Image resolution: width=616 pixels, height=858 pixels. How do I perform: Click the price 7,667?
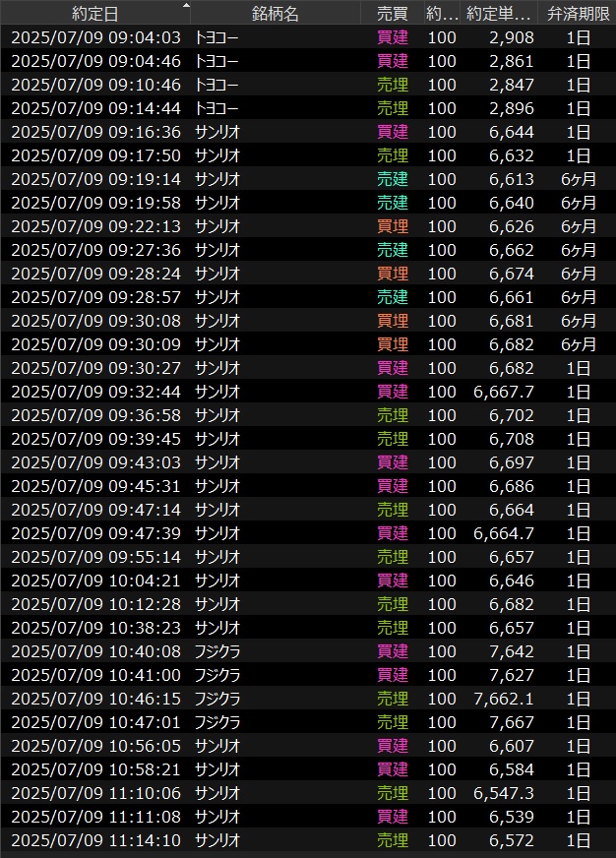pyautogui.click(x=512, y=722)
